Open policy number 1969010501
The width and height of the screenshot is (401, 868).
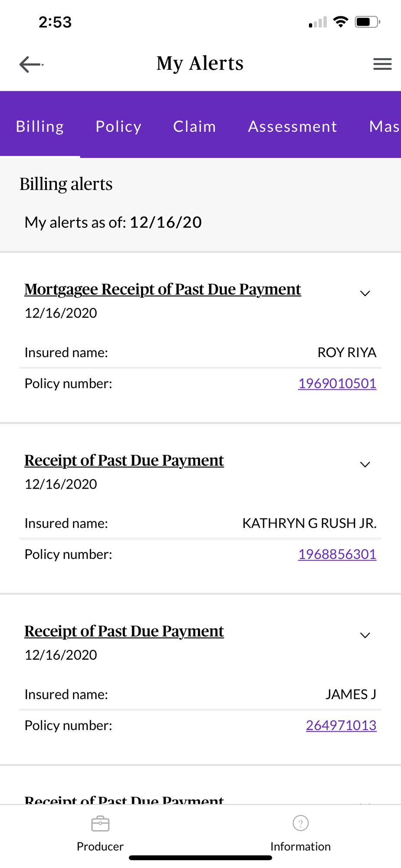click(x=337, y=383)
